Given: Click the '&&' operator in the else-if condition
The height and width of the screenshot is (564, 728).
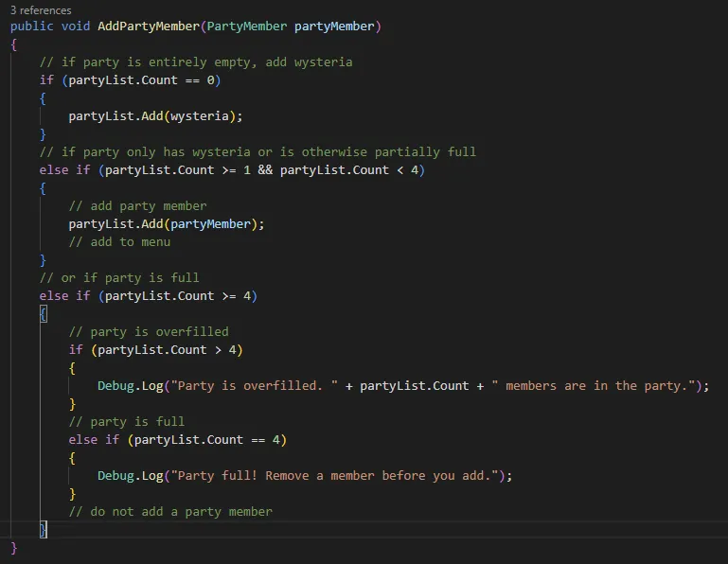Looking at the screenshot, I should [x=265, y=170].
